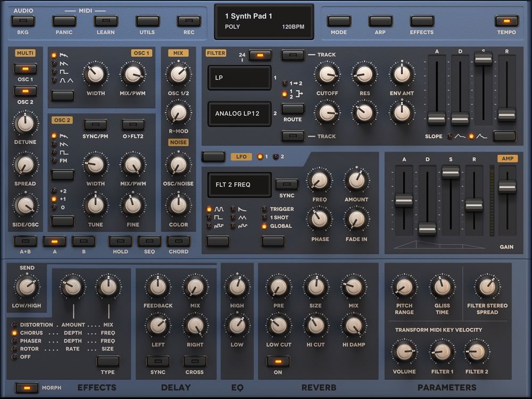Open the ARP menu button
This screenshot has height=399, width=532.
pos(380,21)
